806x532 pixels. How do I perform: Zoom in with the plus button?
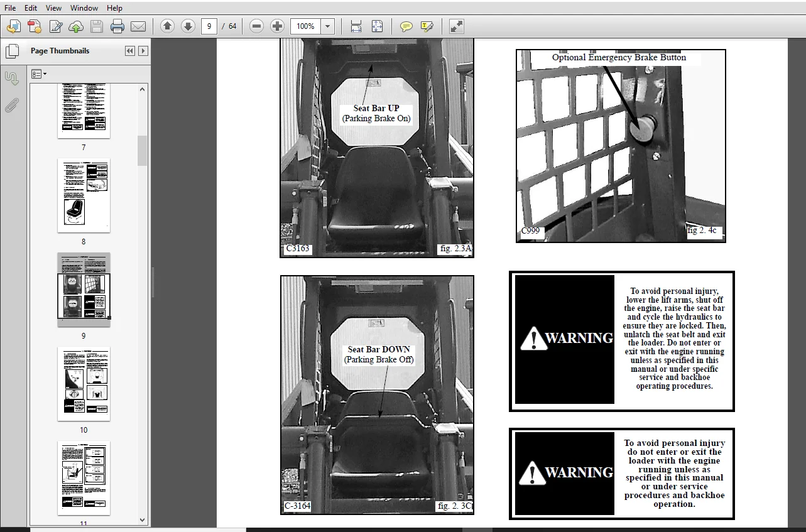coord(277,26)
